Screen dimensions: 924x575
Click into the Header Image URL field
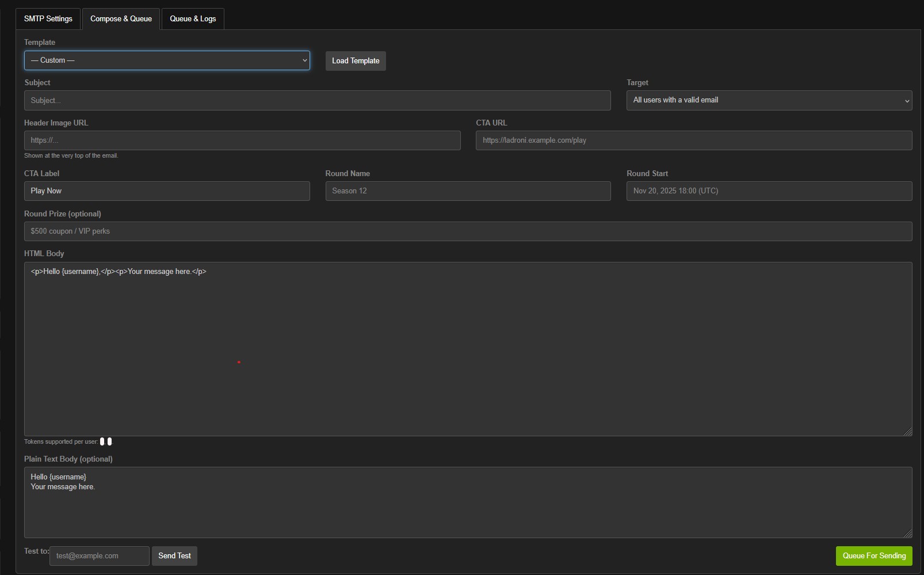pos(242,140)
